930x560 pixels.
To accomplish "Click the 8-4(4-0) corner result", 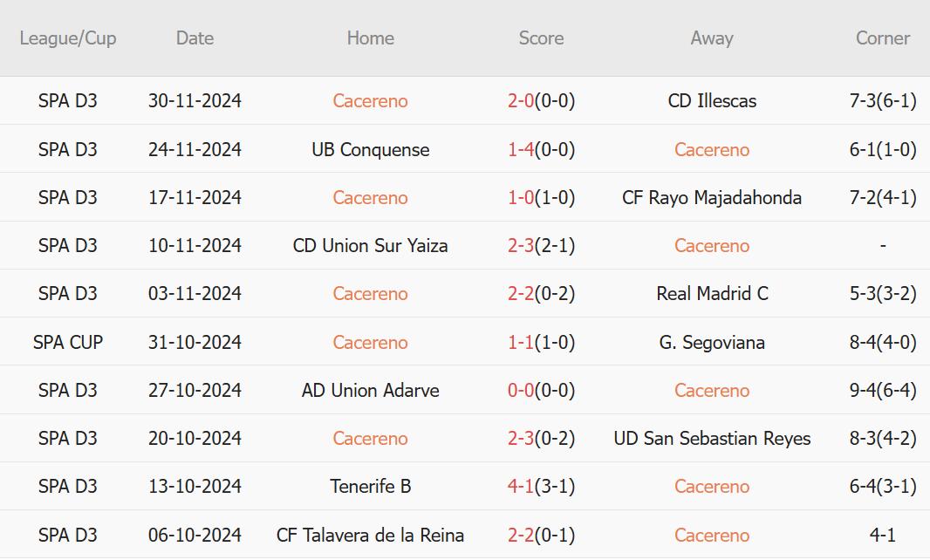I will click(883, 342).
